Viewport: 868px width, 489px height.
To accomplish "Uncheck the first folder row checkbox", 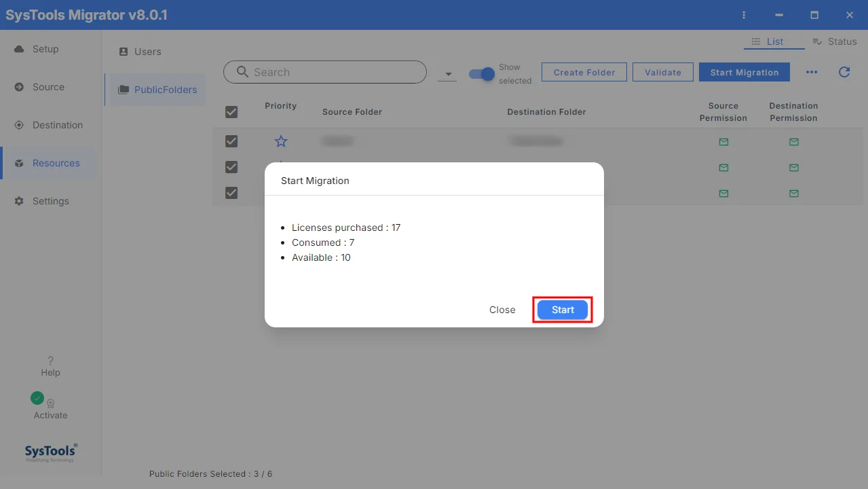I will [231, 141].
